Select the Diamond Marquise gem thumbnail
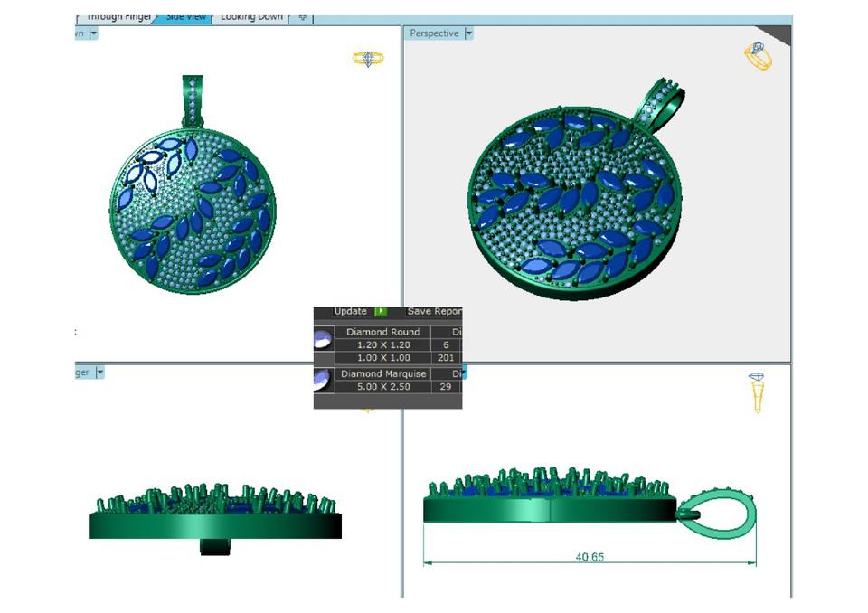Screen dimensions: 868x613 pyautogui.click(x=323, y=381)
